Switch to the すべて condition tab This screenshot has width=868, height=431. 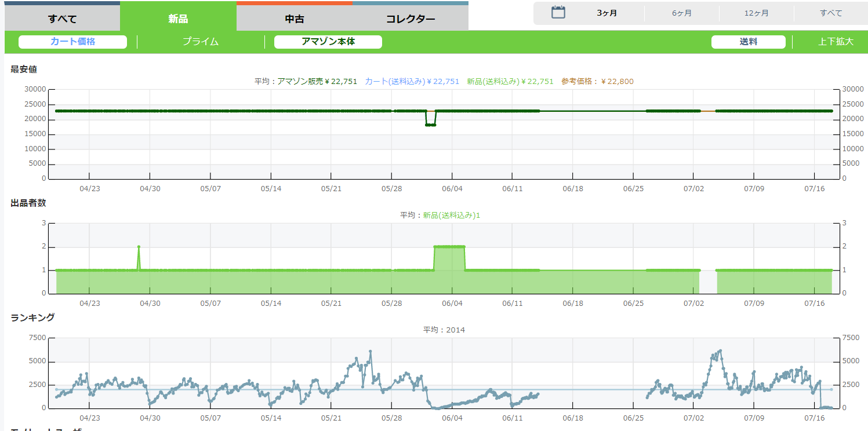click(62, 19)
